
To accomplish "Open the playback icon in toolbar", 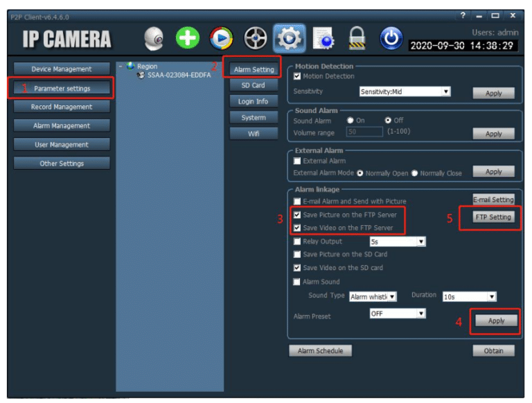I will point(221,39).
